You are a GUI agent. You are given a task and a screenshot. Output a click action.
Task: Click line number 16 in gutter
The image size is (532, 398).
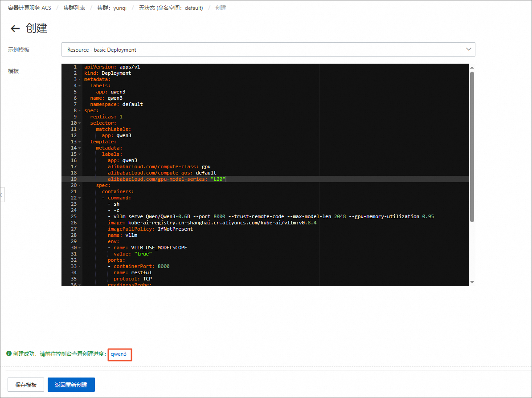pos(74,160)
